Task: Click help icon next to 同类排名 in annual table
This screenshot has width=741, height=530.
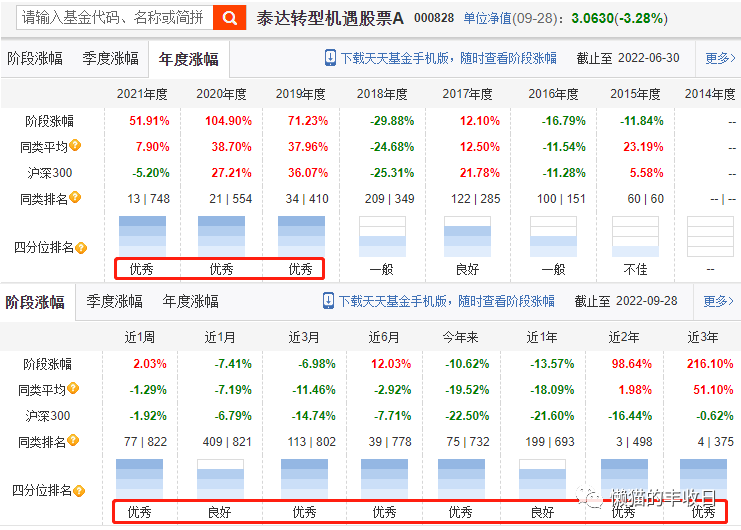Action: 75,197
